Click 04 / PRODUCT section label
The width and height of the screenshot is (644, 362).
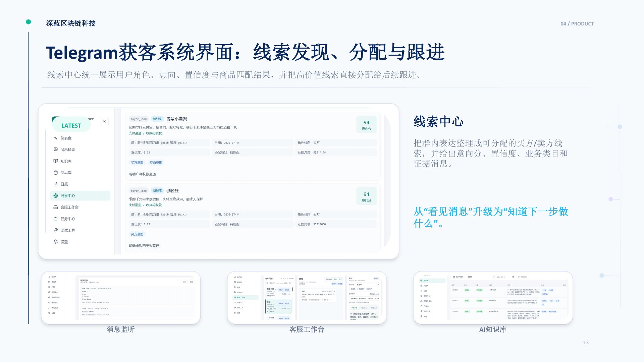click(x=577, y=24)
